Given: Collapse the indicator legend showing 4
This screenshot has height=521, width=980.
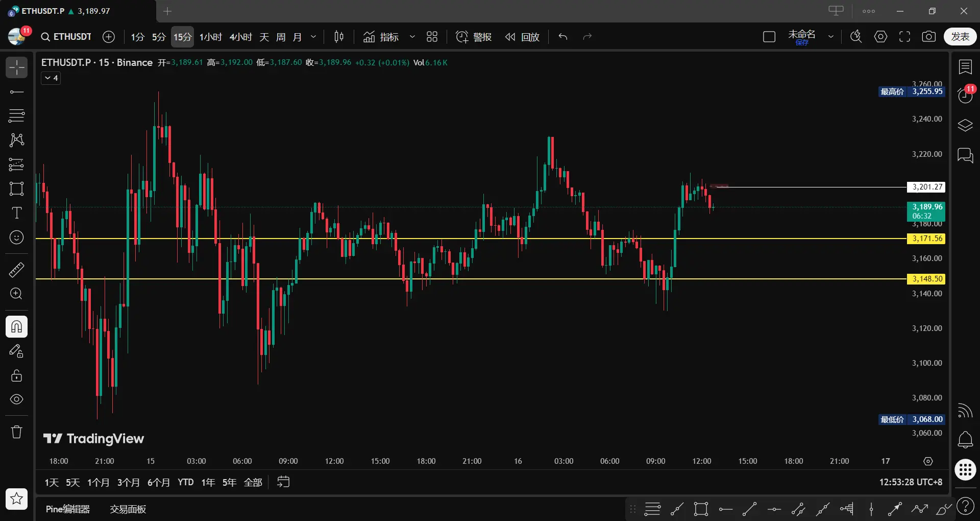Looking at the screenshot, I should click(x=51, y=78).
